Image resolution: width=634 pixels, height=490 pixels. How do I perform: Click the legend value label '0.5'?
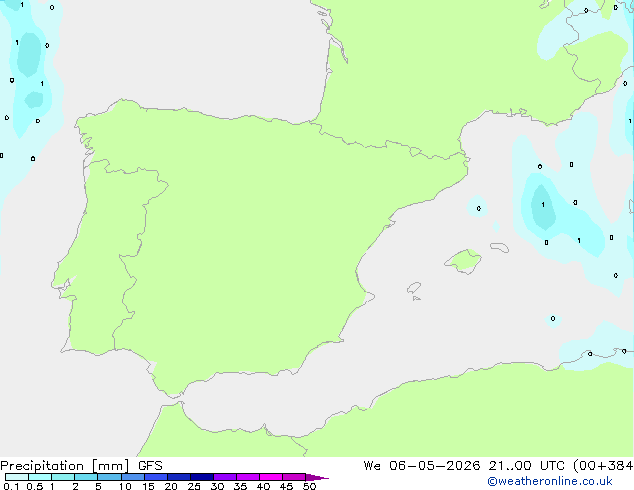point(35,486)
